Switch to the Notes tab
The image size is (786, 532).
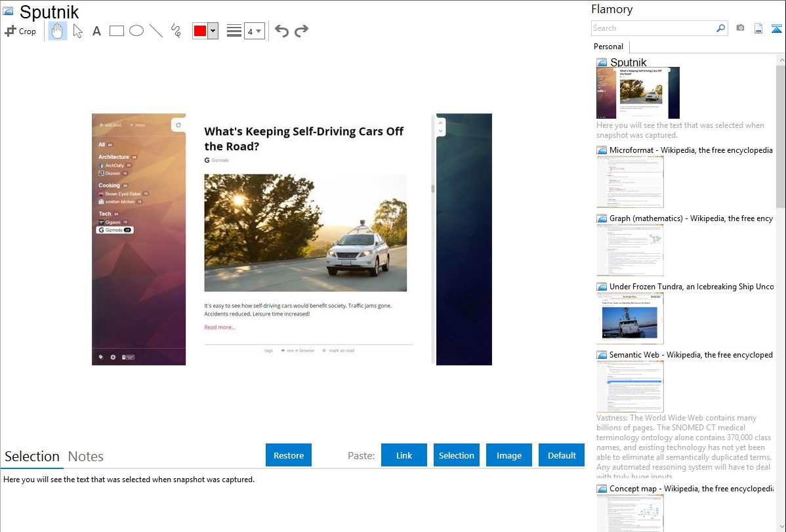(x=86, y=457)
